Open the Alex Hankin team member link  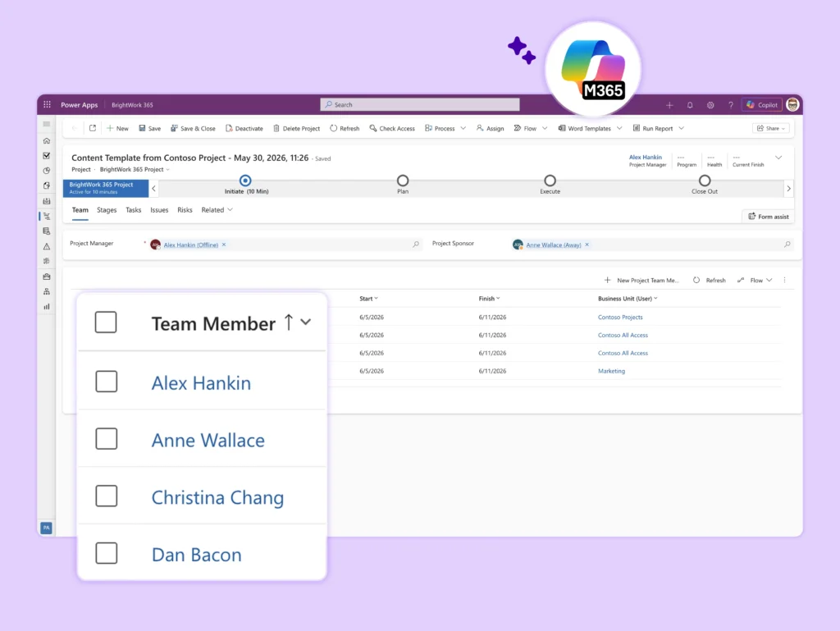[x=201, y=383]
